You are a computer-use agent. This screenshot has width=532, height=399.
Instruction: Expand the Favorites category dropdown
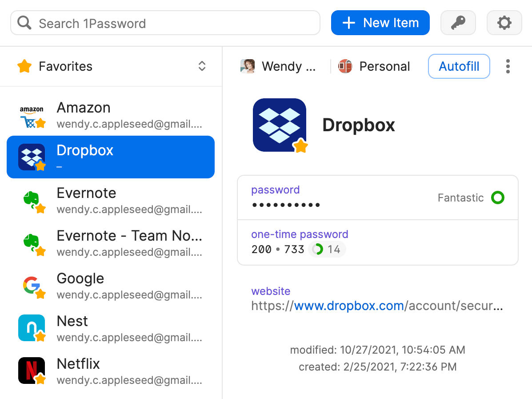[x=202, y=66]
